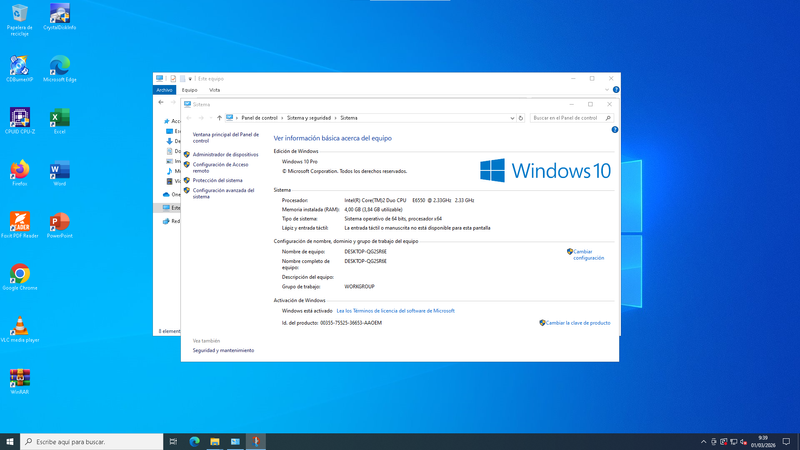Select the Foxit PDF Reader desktop icon
This screenshot has width=800, height=450.
19,225
